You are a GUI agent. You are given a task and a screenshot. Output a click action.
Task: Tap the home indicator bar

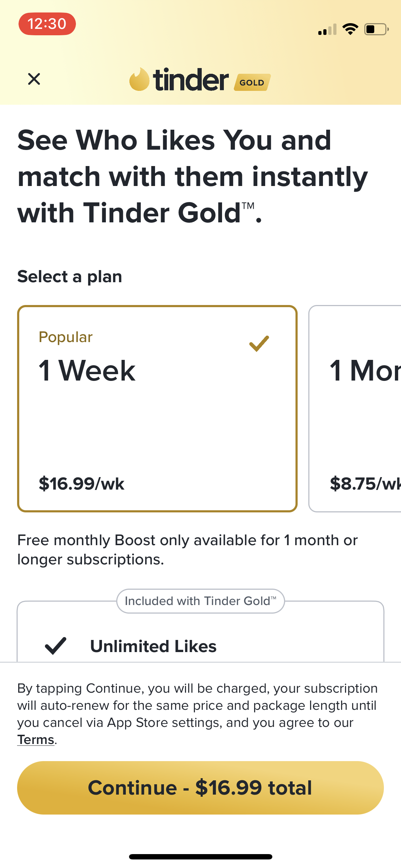(x=200, y=857)
